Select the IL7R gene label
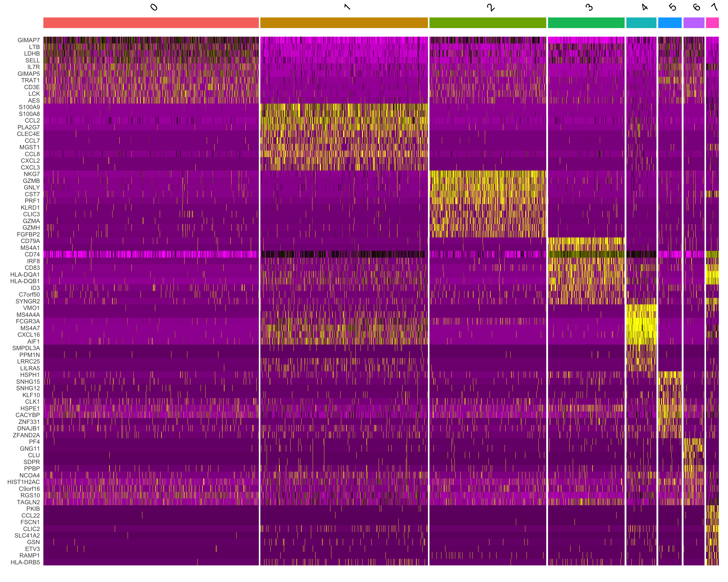The width and height of the screenshot is (728, 582). (33, 67)
